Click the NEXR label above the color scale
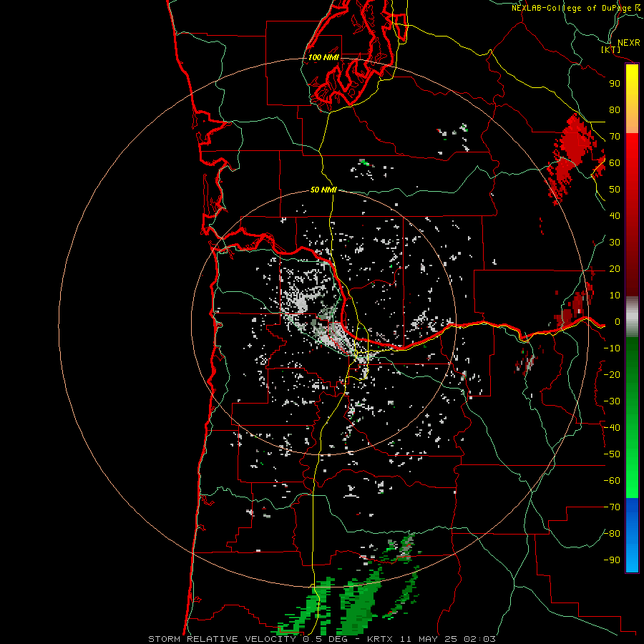 click(629, 42)
